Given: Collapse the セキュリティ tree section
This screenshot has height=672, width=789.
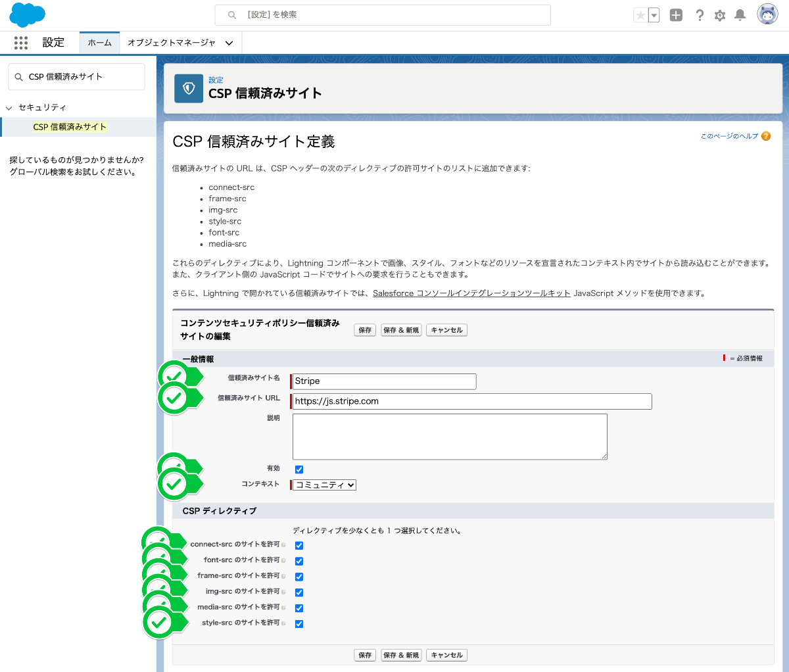Looking at the screenshot, I should [9, 108].
